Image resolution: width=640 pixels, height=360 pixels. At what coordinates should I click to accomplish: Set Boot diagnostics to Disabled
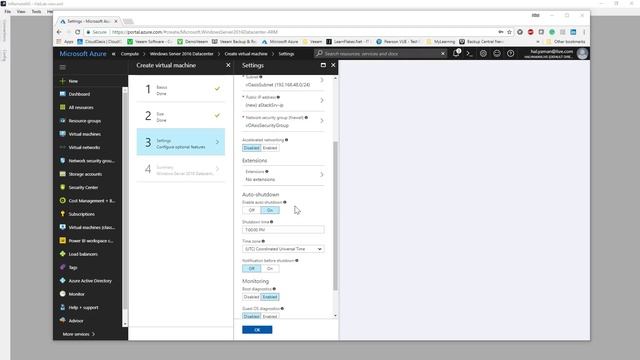pyautogui.click(x=251, y=297)
